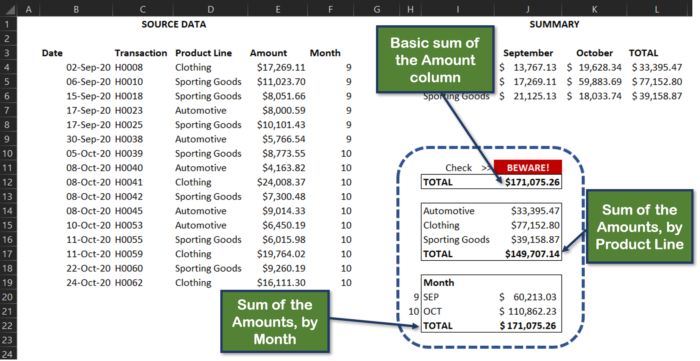Image resolution: width=700 pixels, height=361 pixels.
Task: Select row 22 header
Action: tap(8, 325)
